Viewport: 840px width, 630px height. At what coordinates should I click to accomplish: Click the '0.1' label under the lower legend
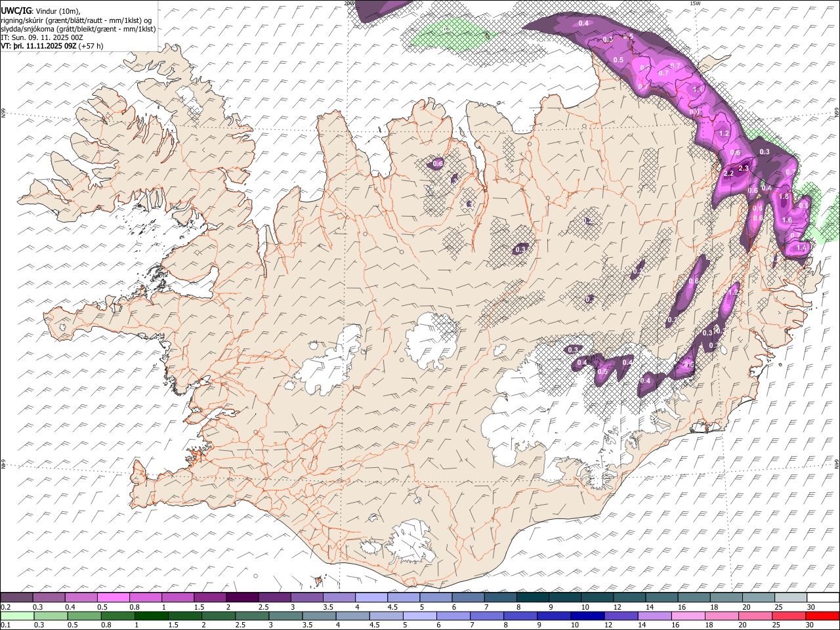[5, 625]
